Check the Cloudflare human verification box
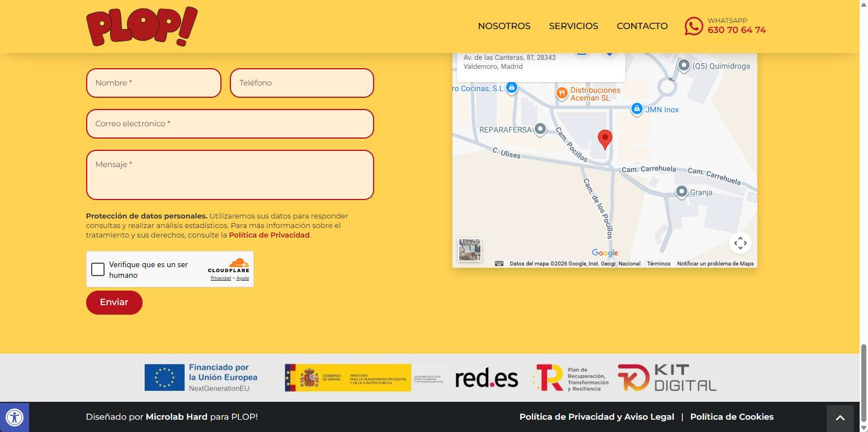Viewport: 868px width, 432px height. (98, 269)
